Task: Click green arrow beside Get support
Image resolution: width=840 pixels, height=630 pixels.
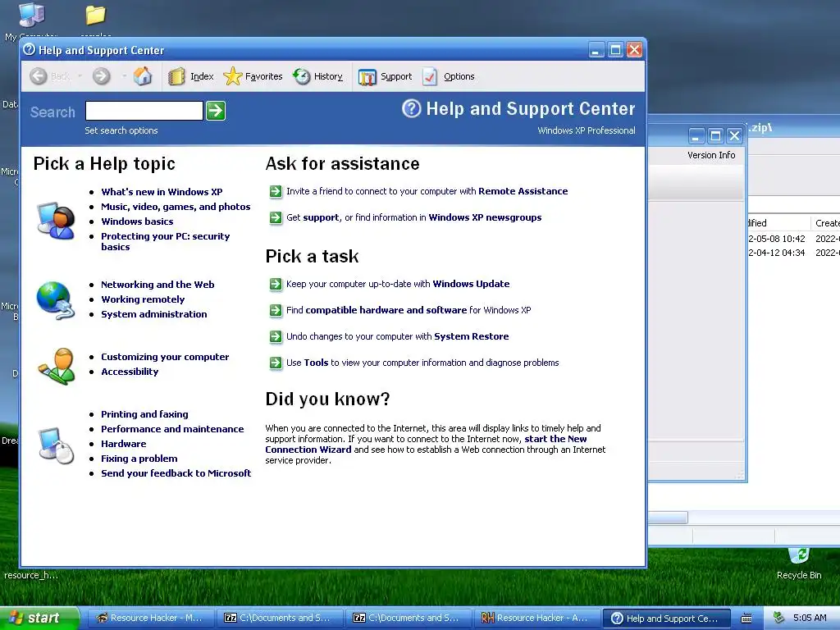Action: 276,217
